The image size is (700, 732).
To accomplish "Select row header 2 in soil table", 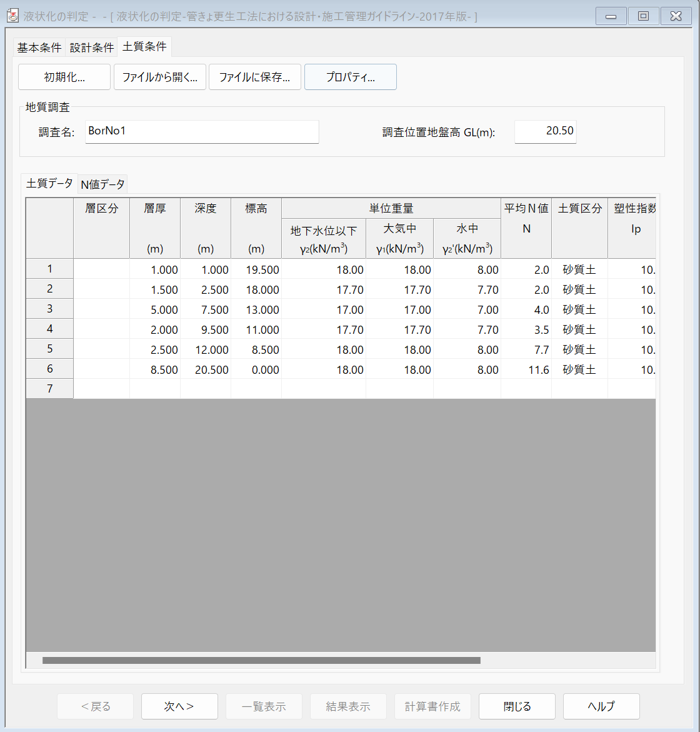I will (49, 289).
